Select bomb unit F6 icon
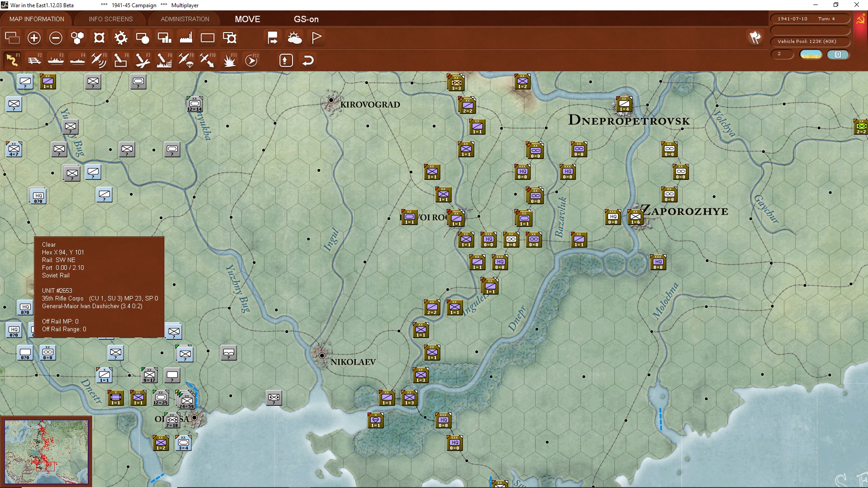 (121, 60)
